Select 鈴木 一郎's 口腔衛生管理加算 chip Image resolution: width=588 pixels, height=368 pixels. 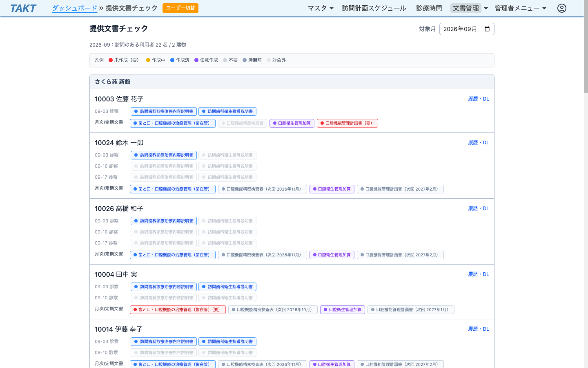click(332, 189)
